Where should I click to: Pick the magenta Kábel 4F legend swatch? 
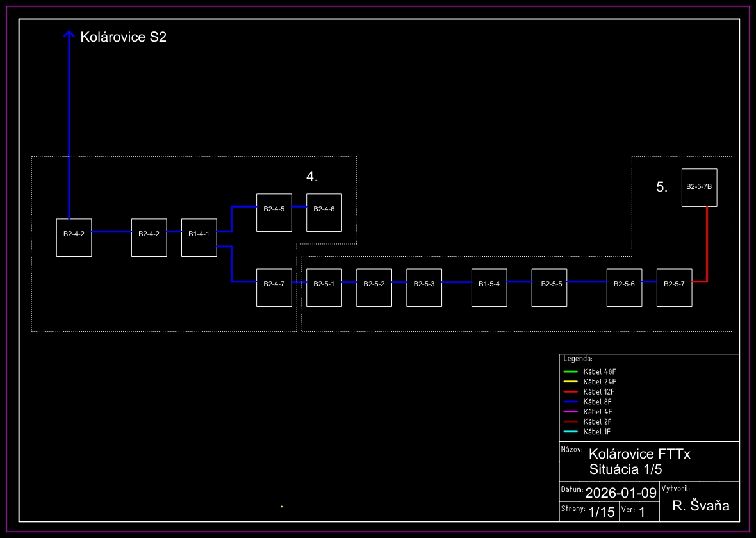[571, 411]
